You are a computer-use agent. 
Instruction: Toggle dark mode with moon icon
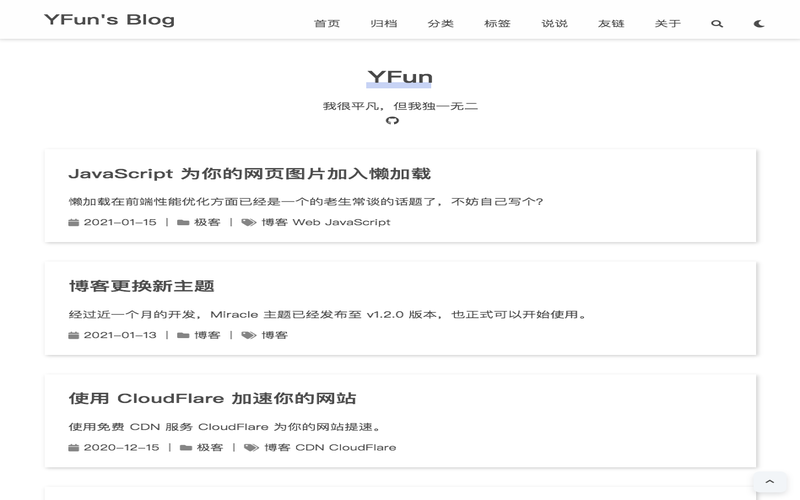pos(759,24)
